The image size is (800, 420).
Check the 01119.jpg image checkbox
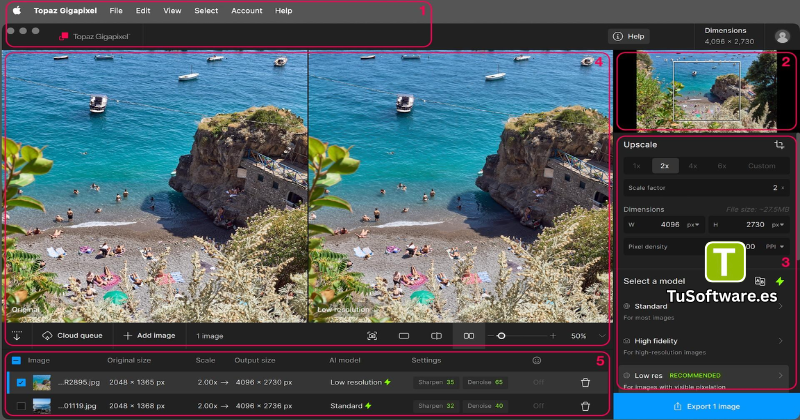point(21,406)
